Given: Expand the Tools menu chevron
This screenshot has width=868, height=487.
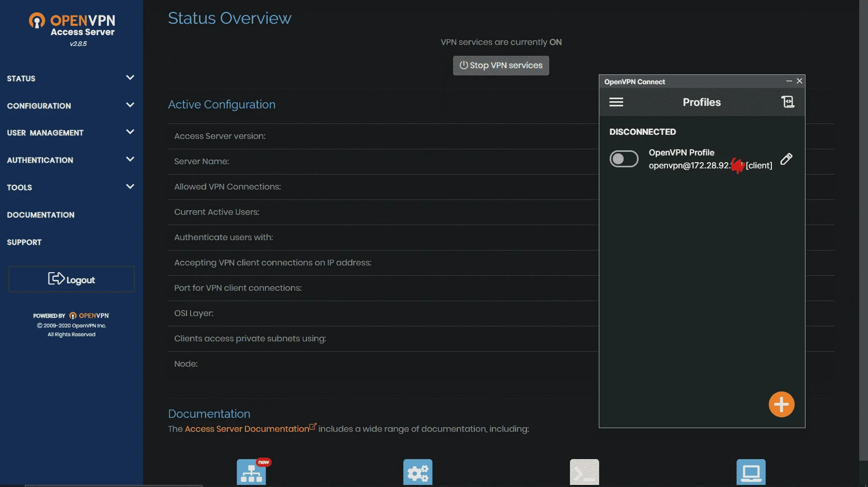Looking at the screenshot, I should tap(130, 187).
